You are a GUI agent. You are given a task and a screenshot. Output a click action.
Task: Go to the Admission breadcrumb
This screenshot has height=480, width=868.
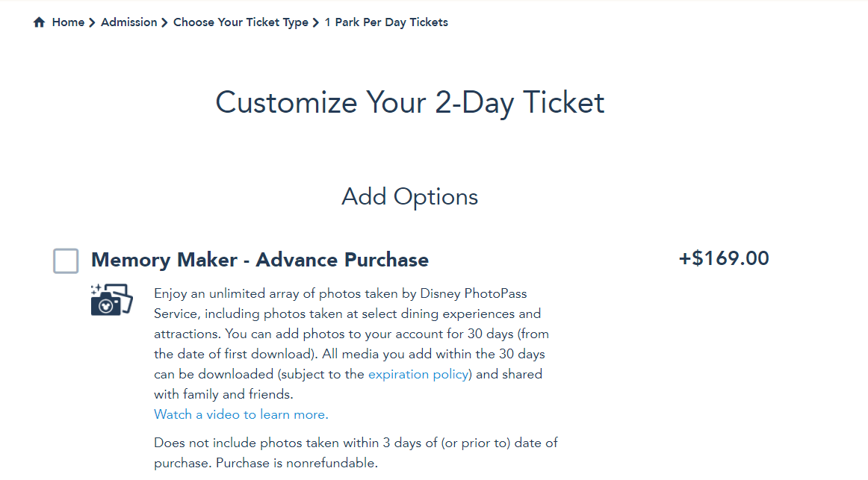tap(129, 22)
